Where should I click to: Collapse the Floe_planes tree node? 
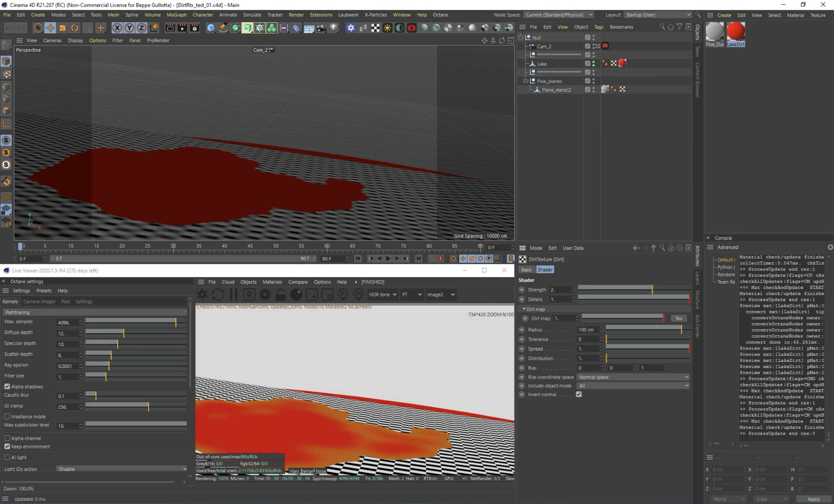pyautogui.click(x=525, y=81)
